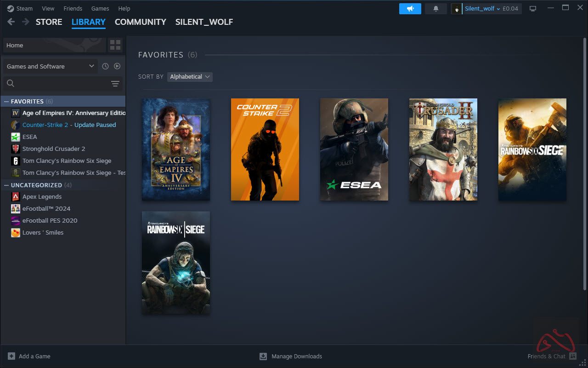This screenshot has width=588, height=368.
Task: Switch to the Store tab
Action: click(49, 22)
